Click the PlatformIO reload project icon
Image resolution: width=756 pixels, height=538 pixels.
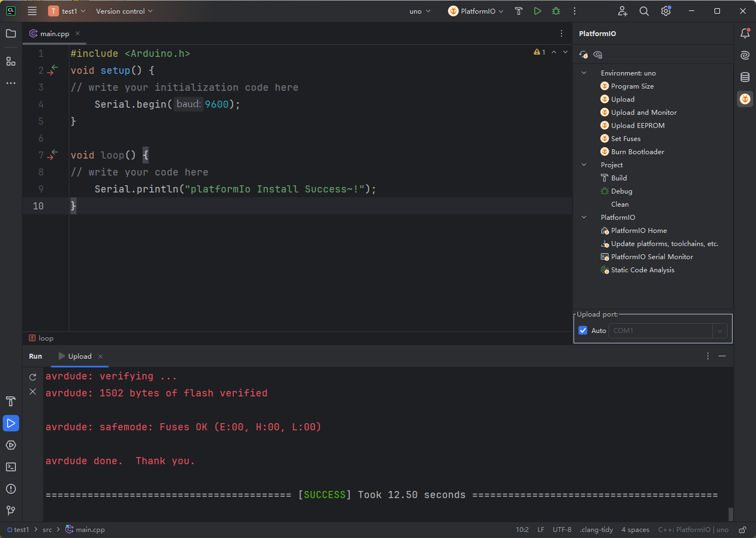[x=583, y=55]
